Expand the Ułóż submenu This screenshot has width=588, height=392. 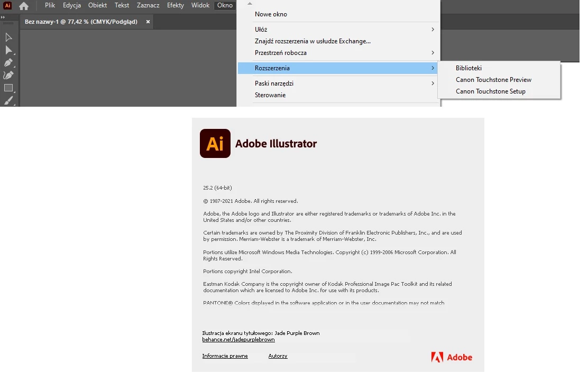coord(338,29)
